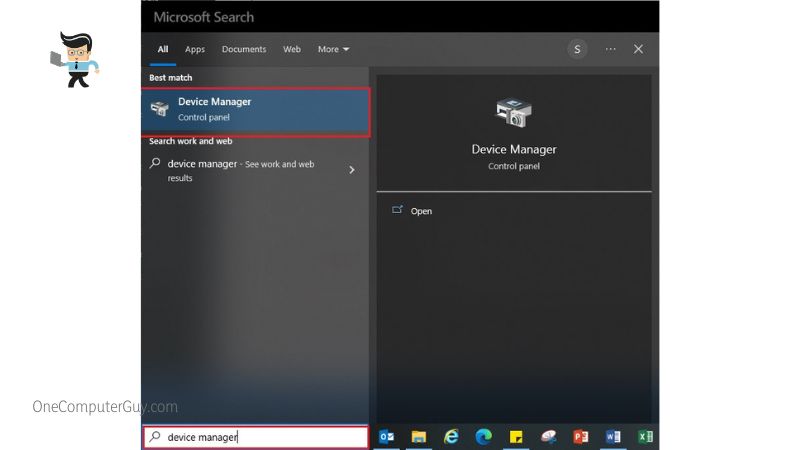This screenshot has height=450, width=800.
Task: Open File Explorer from the taskbar
Action: click(419, 437)
